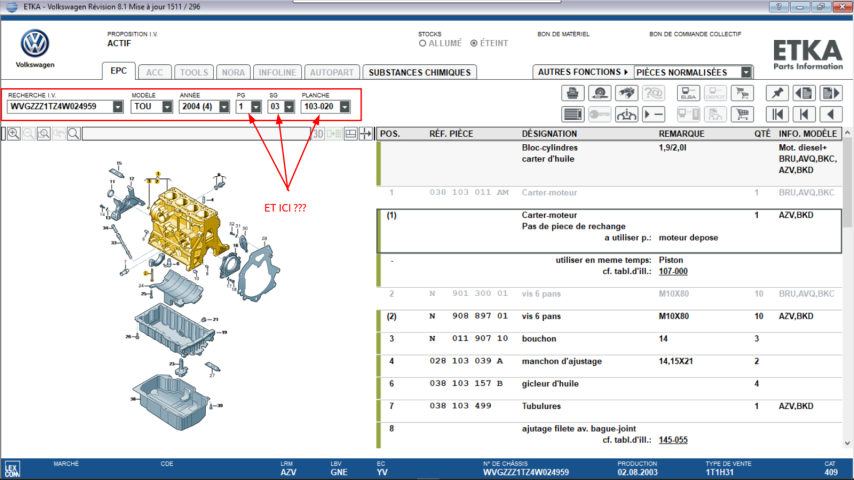This screenshot has width=854, height=480.
Task: Click the illustration search input field
Action: click(196, 133)
